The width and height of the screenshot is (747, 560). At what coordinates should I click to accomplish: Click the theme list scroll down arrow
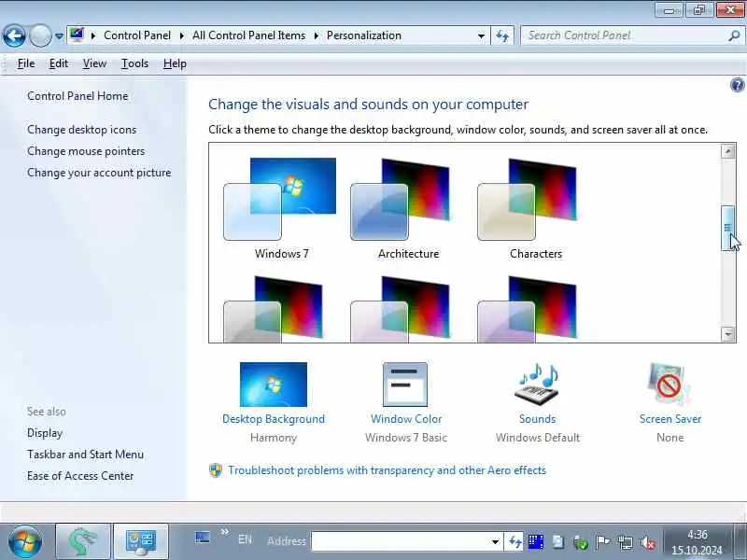727,334
